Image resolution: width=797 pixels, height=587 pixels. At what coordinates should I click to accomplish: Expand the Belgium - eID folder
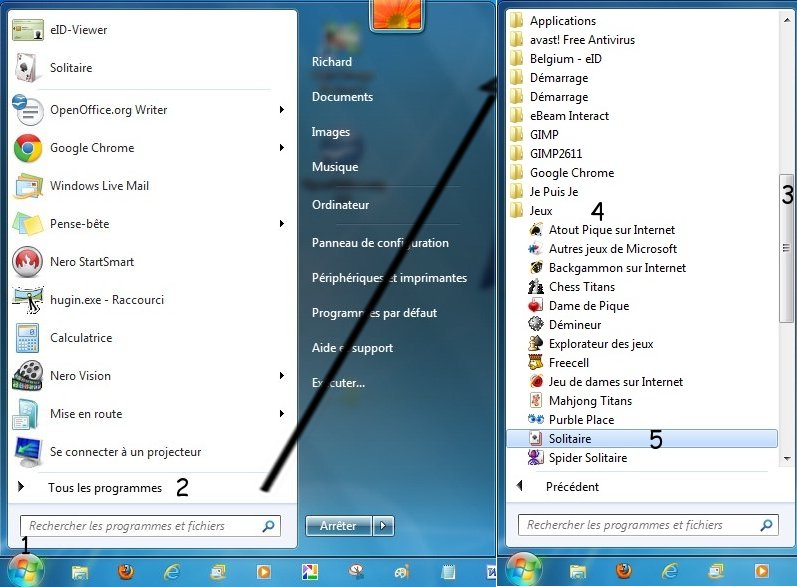pos(557,59)
